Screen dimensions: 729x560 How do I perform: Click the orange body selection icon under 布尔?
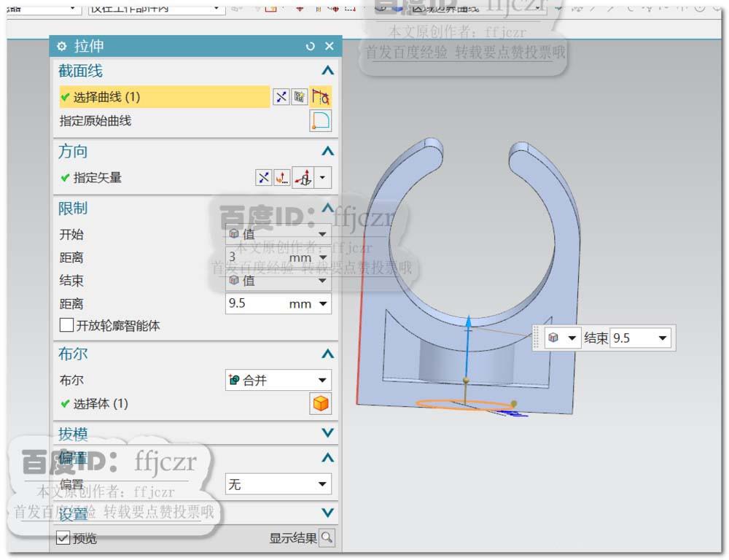321,403
